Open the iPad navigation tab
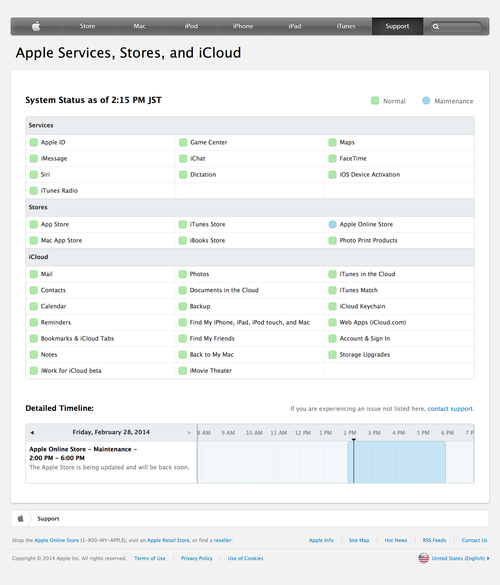Screen dimensions: 500x585 click(294, 26)
